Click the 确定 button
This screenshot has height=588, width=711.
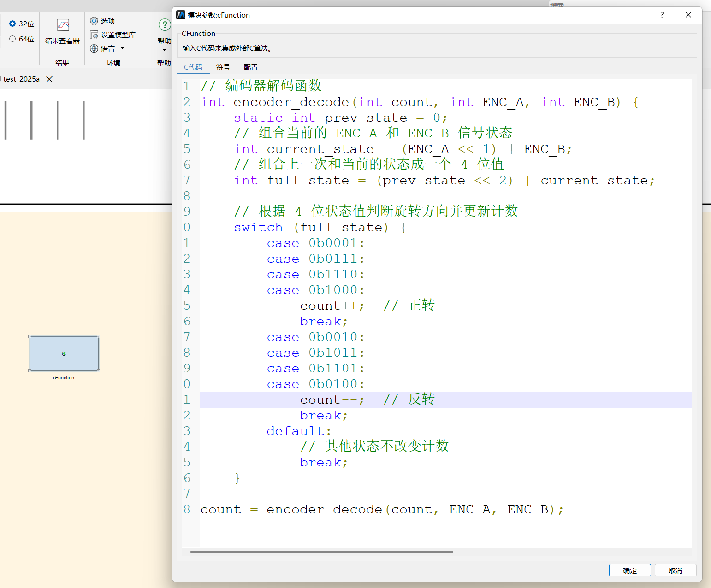pos(630,570)
